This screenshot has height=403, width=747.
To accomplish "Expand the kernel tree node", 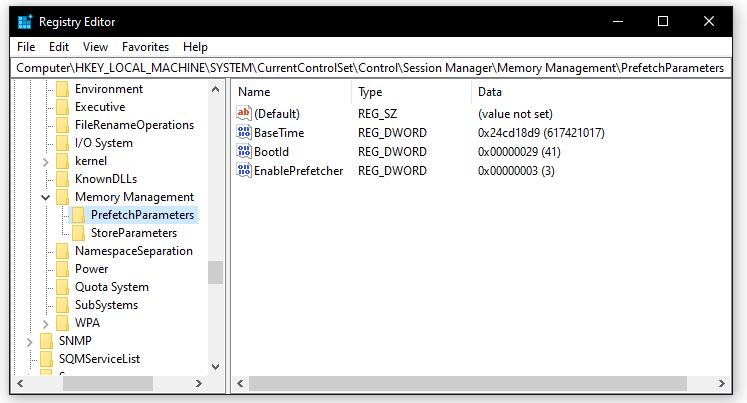I will point(46,161).
